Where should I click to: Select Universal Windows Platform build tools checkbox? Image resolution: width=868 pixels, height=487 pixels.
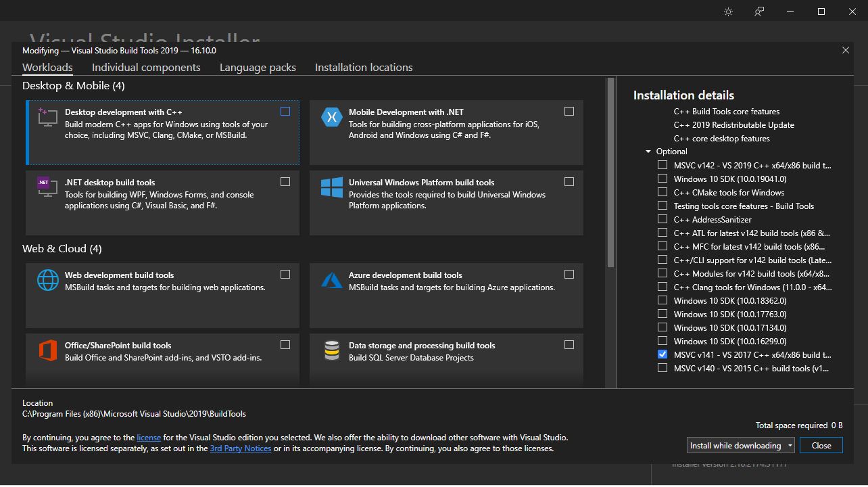pyautogui.click(x=569, y=182)
